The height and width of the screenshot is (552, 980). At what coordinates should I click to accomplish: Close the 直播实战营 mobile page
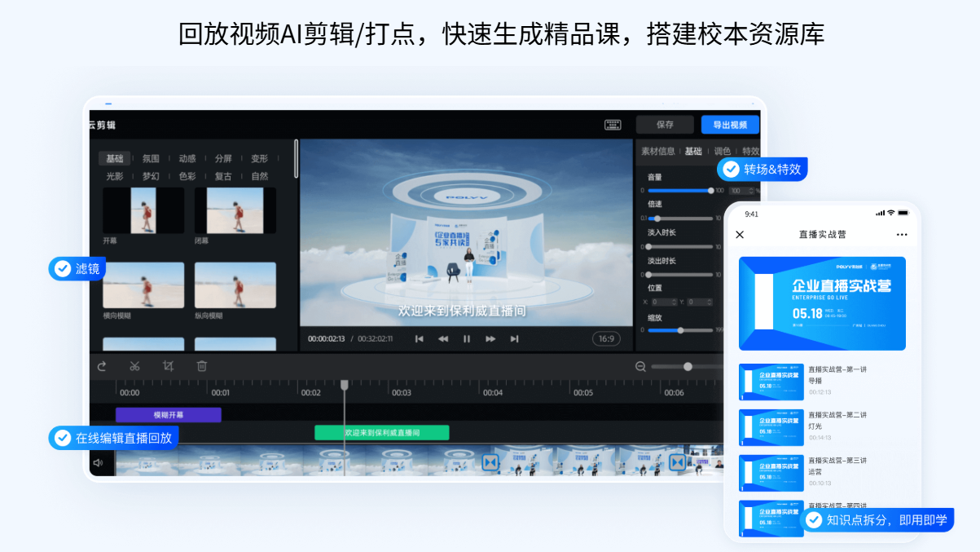pos(740,235)
